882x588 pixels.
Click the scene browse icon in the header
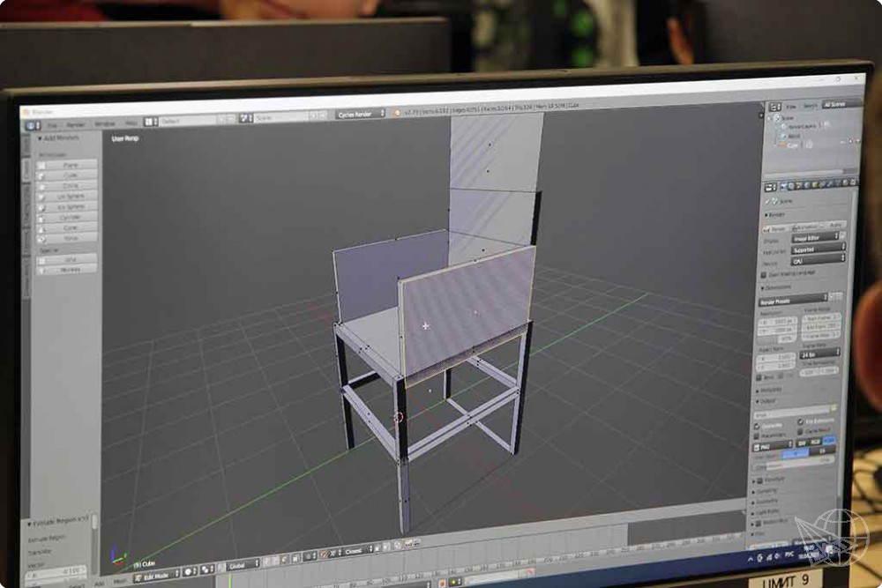pyautogui.click(x=246, y=118)
